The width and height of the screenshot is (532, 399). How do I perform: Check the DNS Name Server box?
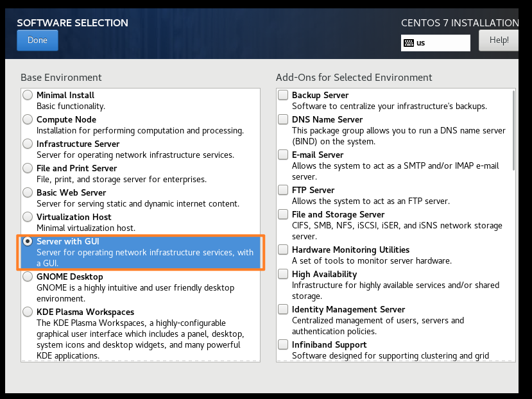pos(283,119)
